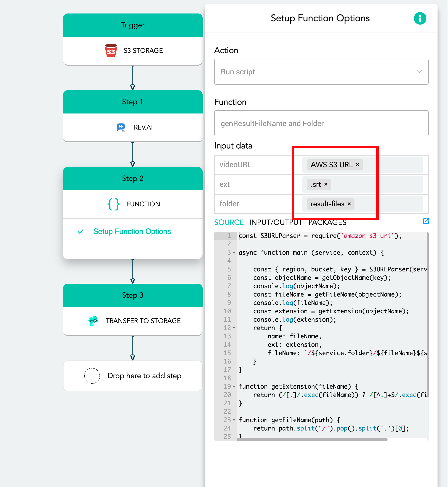Click the info icon in panel header
This screenshot has height=487, width=448.
click(x=420, y=18)
